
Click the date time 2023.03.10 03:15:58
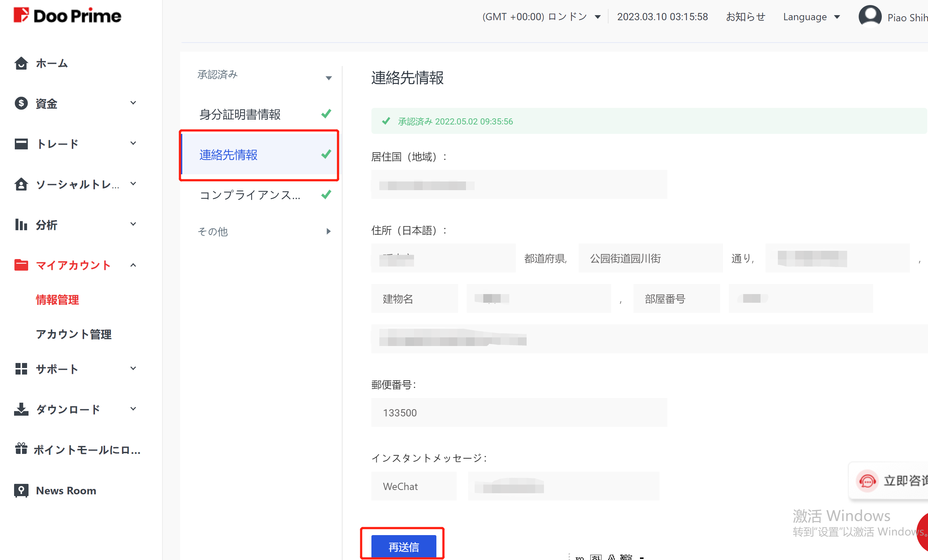pyautogui.click(x=662, y=17)
